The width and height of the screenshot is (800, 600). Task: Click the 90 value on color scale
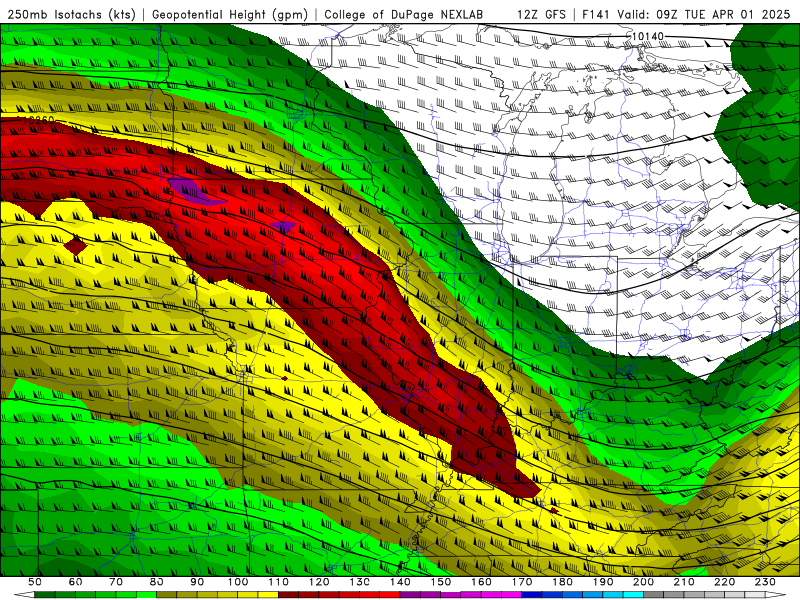click(x=197, y=582)
